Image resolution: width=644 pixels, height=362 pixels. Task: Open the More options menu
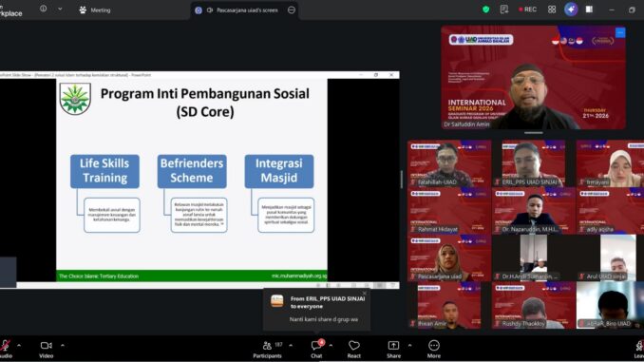coord(434,349)
